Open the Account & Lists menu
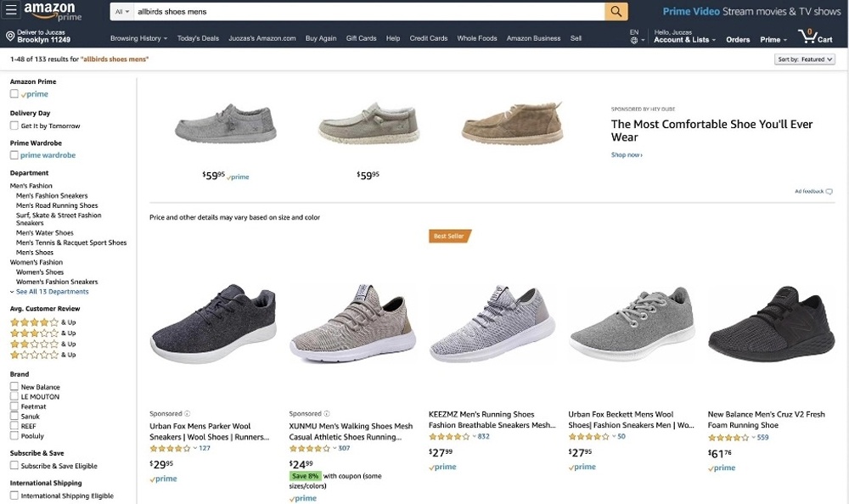 (684, 38)
